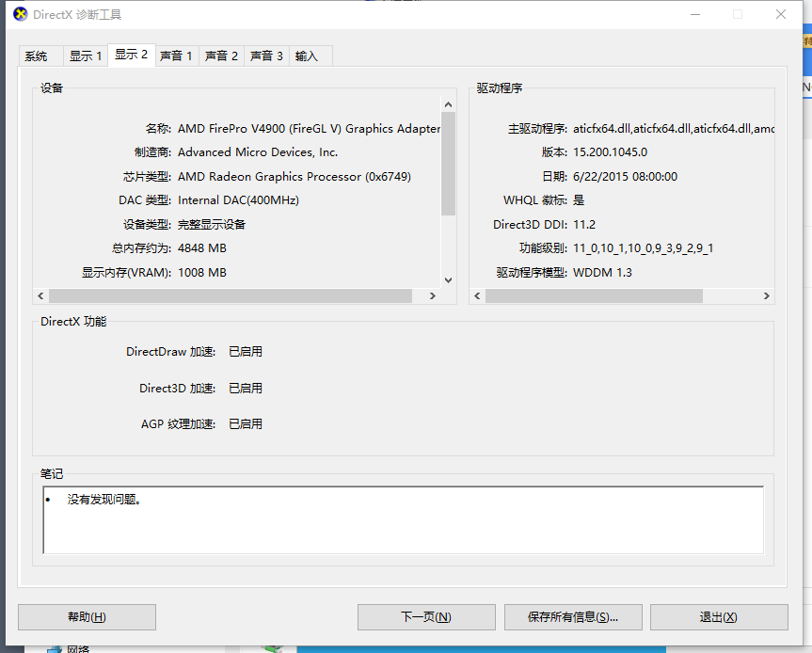Click right arrow of 驱动程序 horizontal scrollbar
This screenshot has height=653, width=812.
[767, 295]
